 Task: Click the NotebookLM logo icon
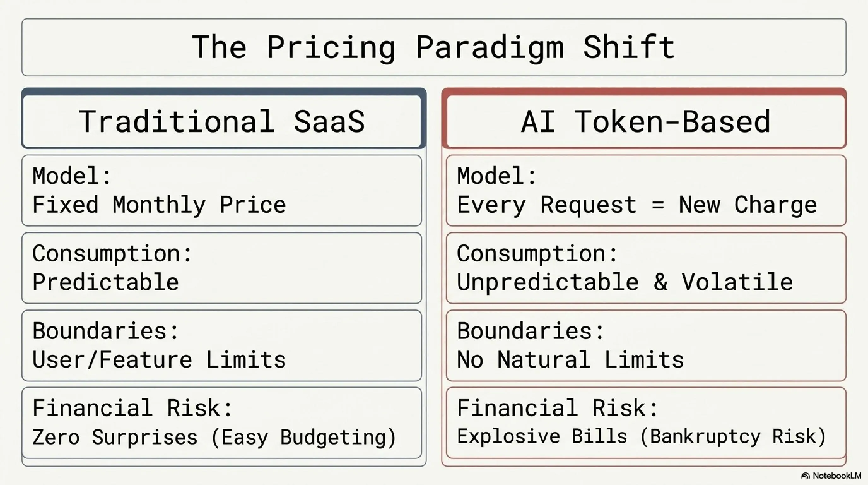[x=805, y=476]
